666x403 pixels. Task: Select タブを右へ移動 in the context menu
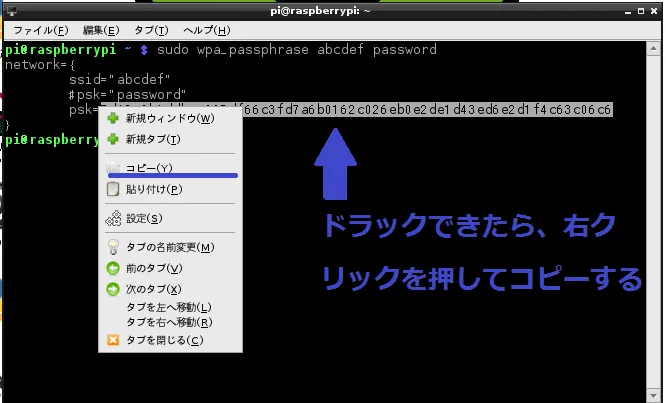point(169,322)
